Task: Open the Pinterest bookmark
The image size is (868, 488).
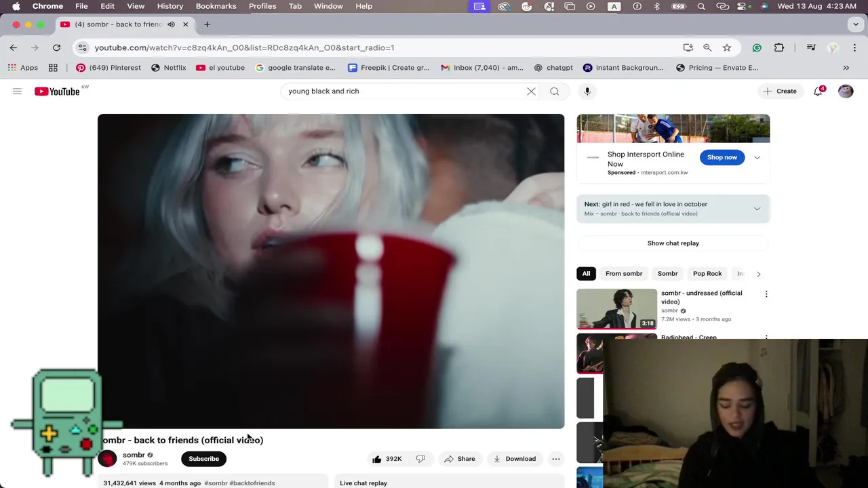Action: (108, 68)
